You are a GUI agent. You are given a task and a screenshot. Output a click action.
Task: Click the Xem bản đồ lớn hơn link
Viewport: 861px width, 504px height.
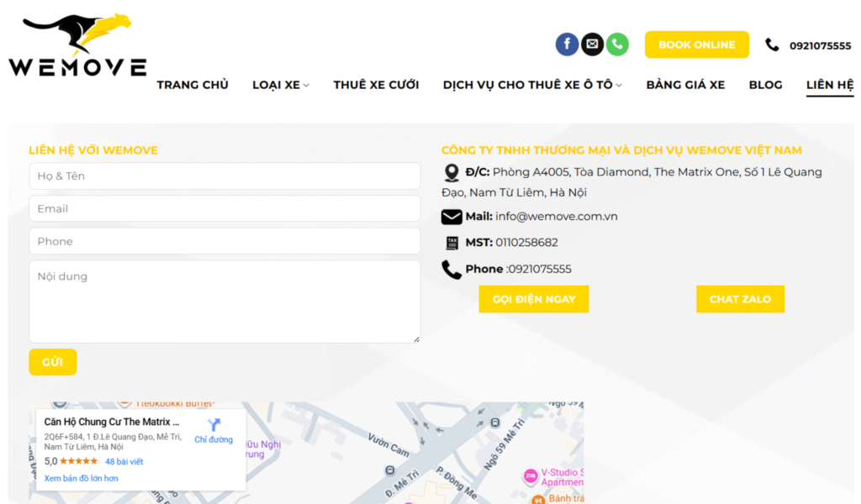point(81,478)
